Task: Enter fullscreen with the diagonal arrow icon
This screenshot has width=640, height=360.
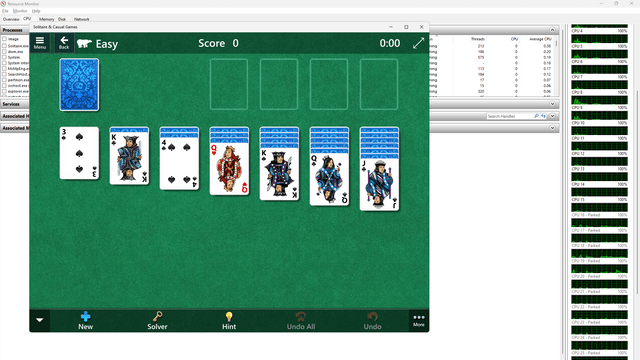Action: point(418,43)
